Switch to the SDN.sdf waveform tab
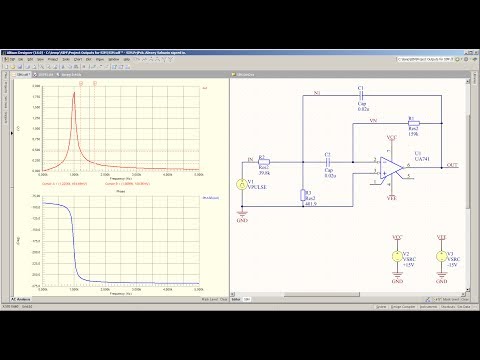 [x=22, y=75]
